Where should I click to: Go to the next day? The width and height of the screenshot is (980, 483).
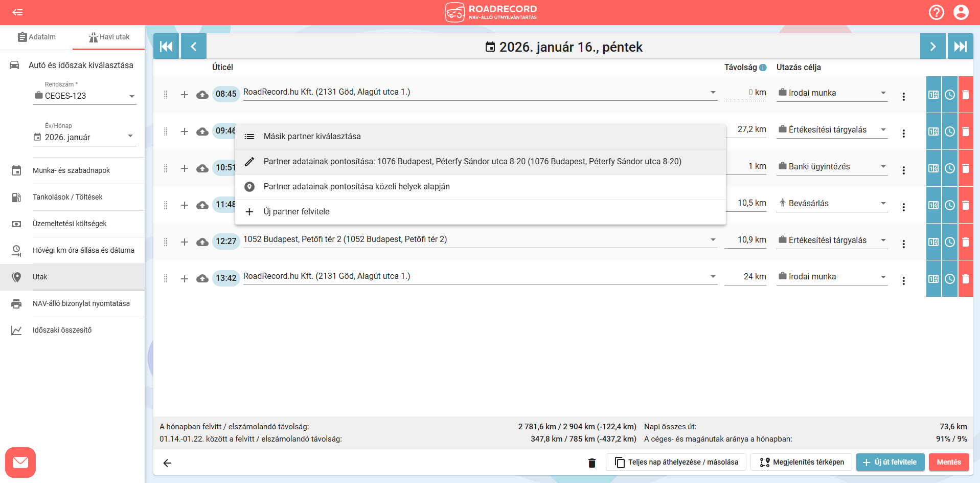pos(932,47)
